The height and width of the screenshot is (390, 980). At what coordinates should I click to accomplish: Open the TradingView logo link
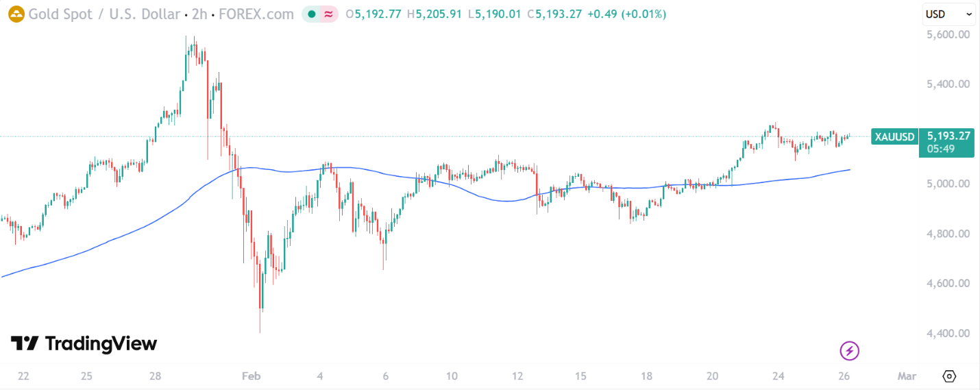[x=84, y=343]
